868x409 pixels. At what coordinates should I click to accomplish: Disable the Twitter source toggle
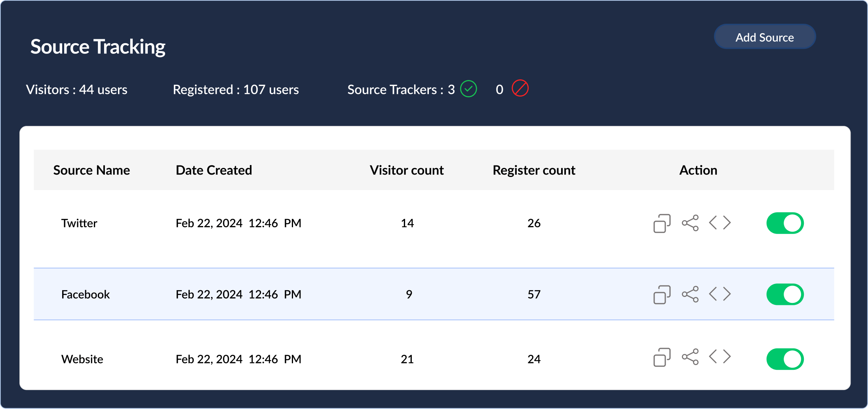click(785, 223)
